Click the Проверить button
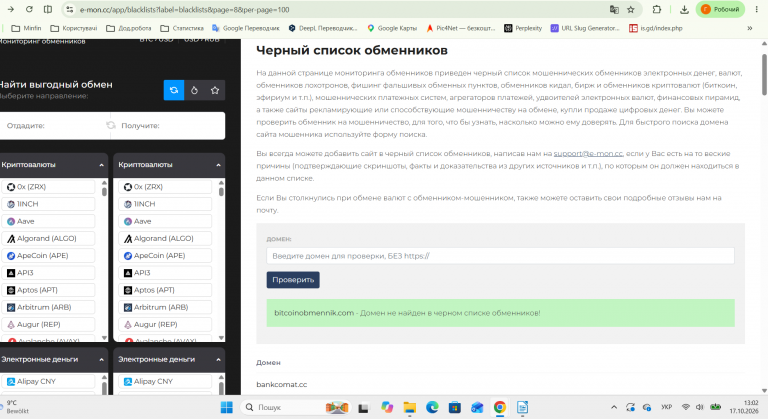Screen dimensions: 768x419 (x=293, y=280)
